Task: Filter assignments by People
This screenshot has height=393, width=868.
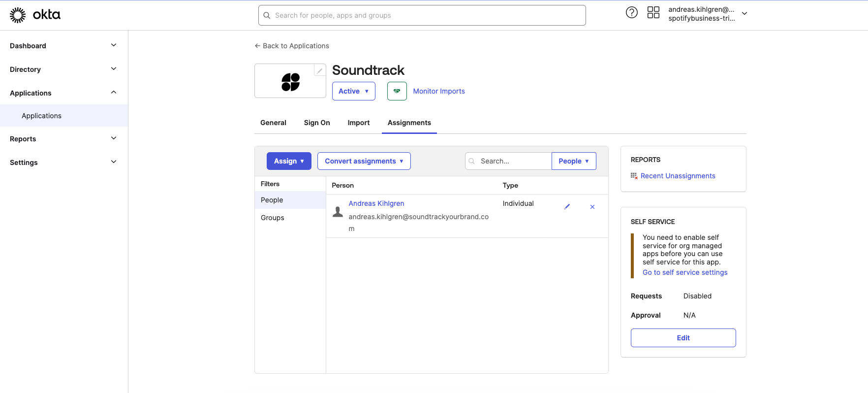Action: [290, 200]
